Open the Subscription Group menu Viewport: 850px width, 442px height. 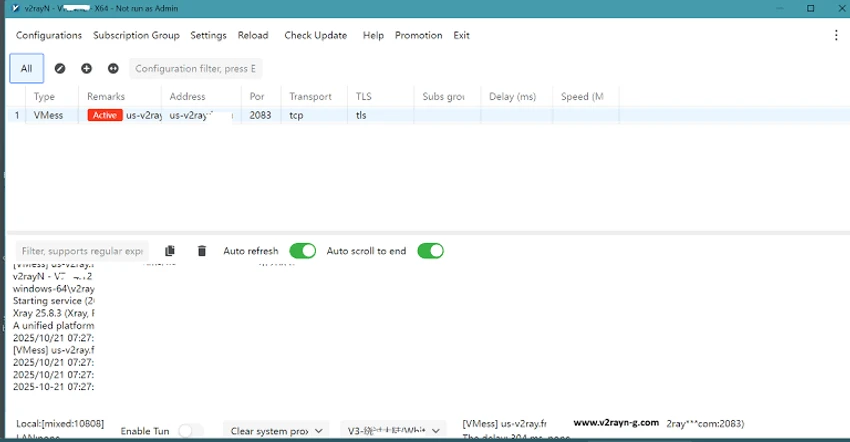click(x=136, y=35)
